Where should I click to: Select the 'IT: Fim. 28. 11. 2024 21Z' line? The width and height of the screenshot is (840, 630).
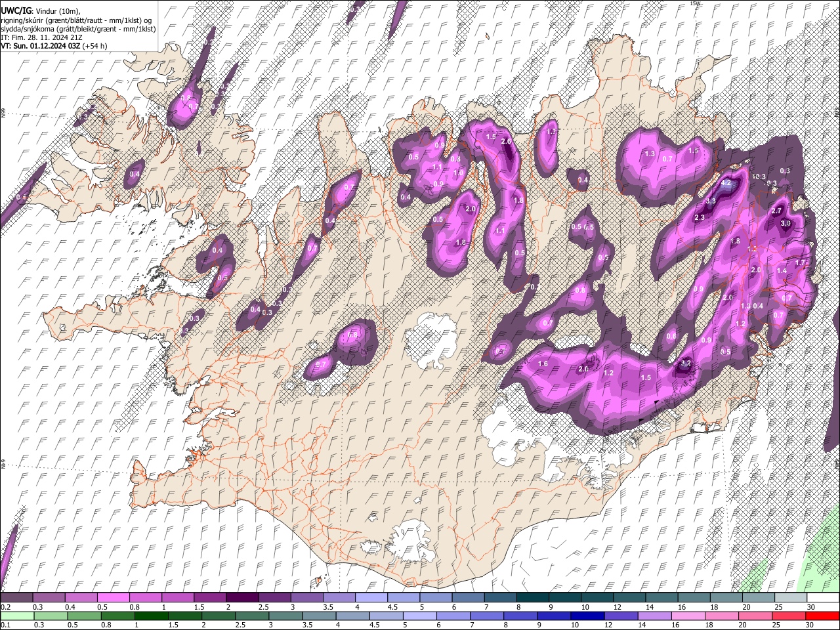click(x=40, y=37)
